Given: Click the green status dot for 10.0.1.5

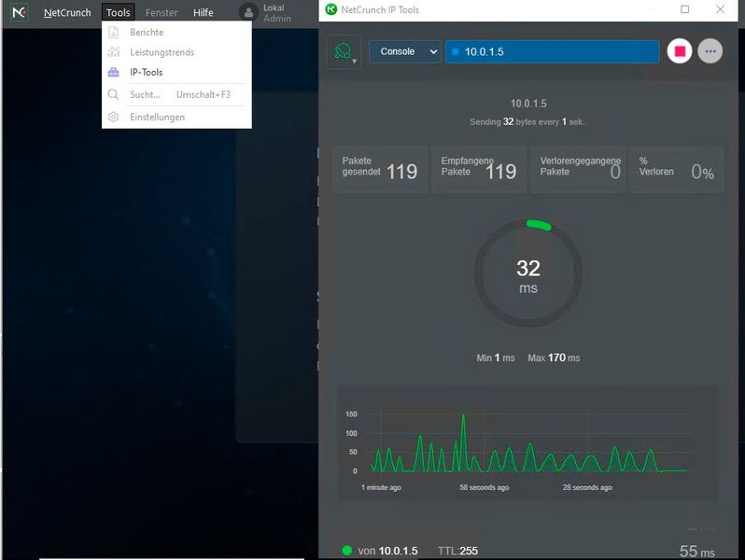Looking at the screenshot, I should (347, 551).
